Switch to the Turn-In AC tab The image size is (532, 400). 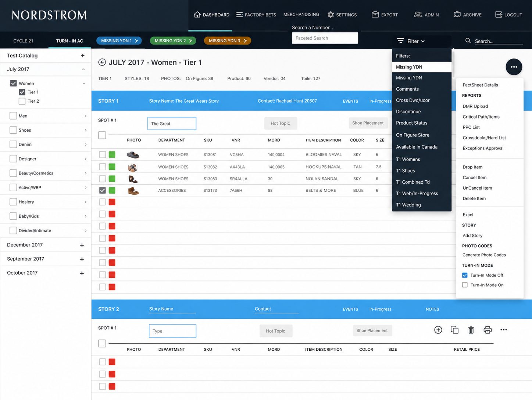pos(69,41)
